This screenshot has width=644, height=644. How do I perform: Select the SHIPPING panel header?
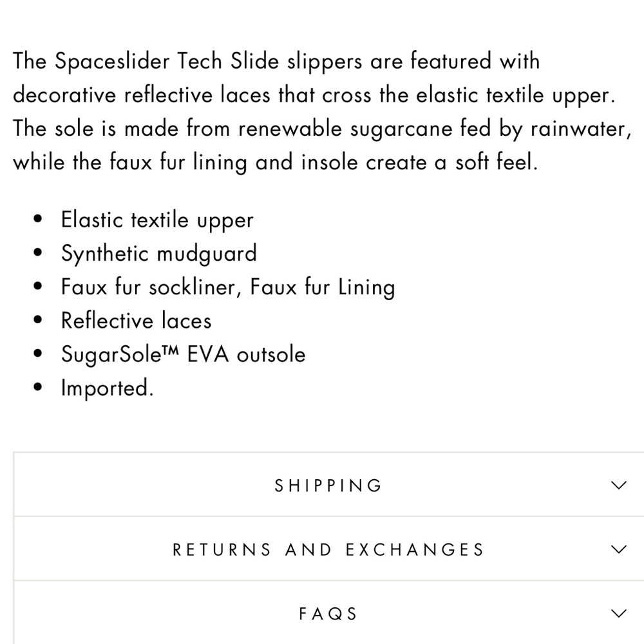[328, 486]
